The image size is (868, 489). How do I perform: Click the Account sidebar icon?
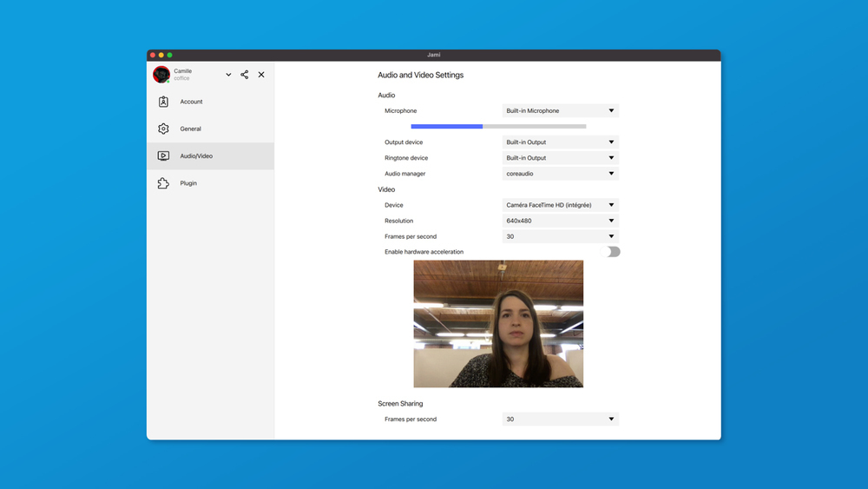click(x=163, y=102)
